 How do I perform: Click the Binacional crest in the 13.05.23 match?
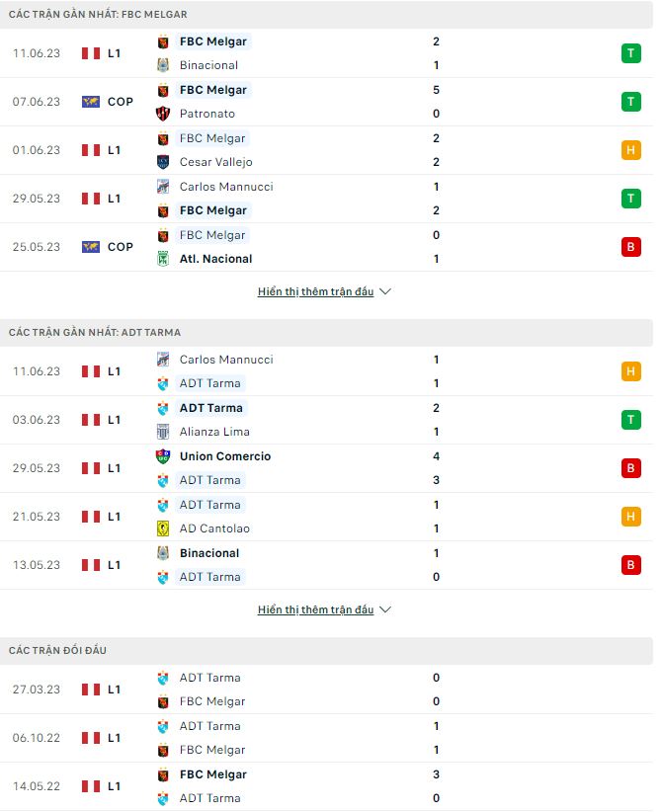pyautogui.click(x=164, y=553)
